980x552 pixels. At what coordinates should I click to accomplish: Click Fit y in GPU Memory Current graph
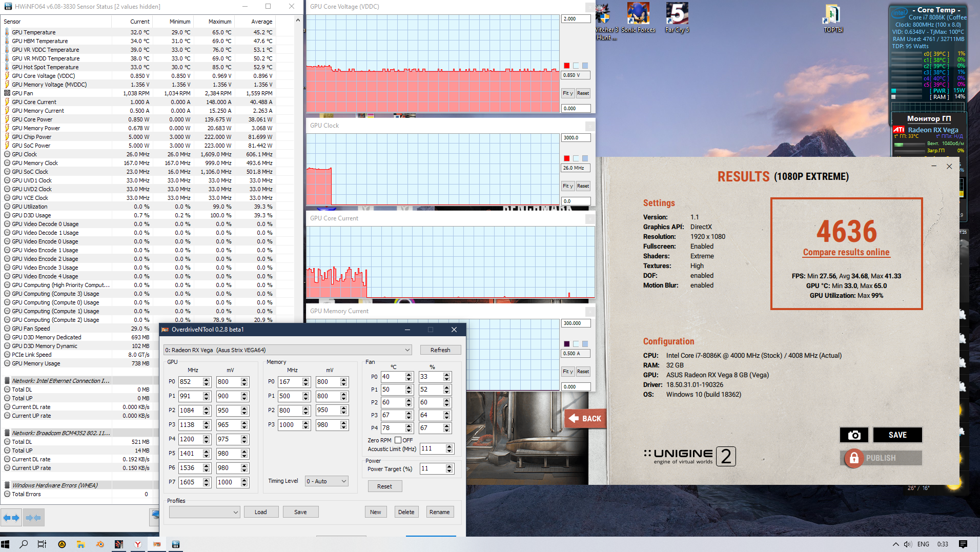coord(568,372)
